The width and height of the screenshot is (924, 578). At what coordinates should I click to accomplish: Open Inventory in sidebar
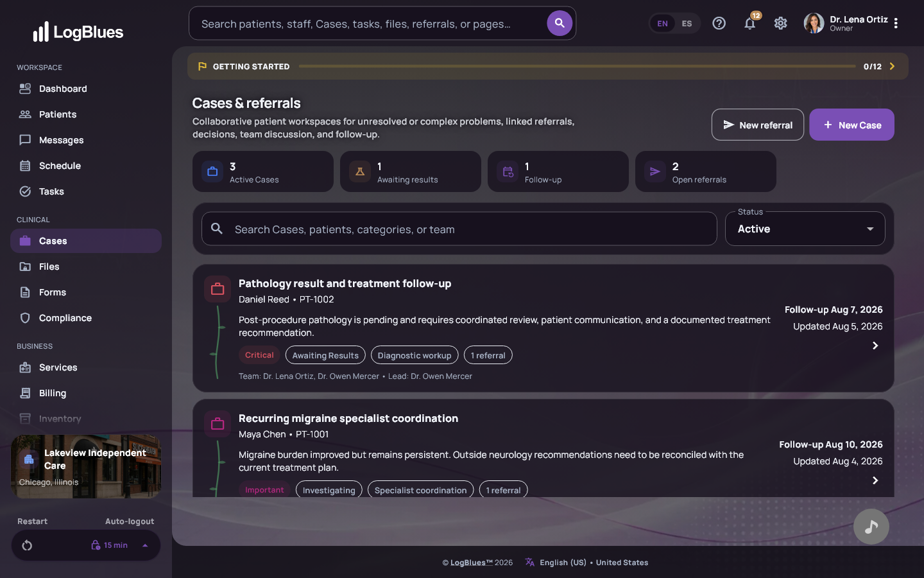point(86,419)
